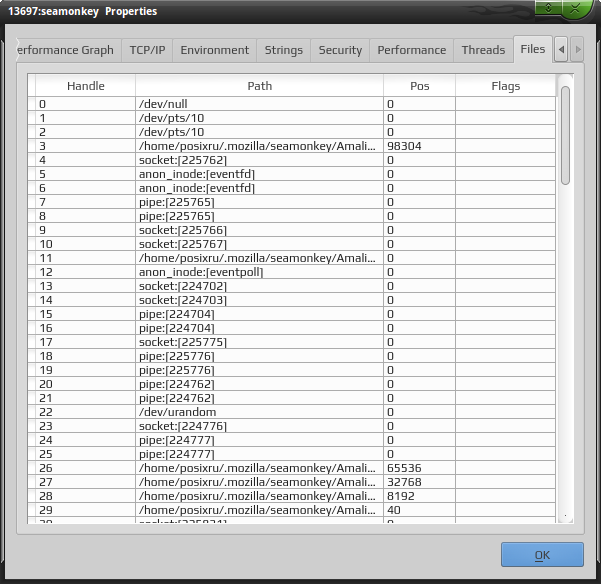601x584 pixels.
Task: Select pipe:[225765] on handle 8 row
Action: click(177, 216)
